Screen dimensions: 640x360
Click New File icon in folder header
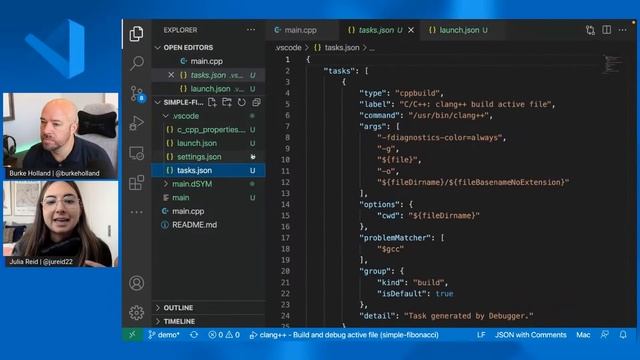[212, 102]
